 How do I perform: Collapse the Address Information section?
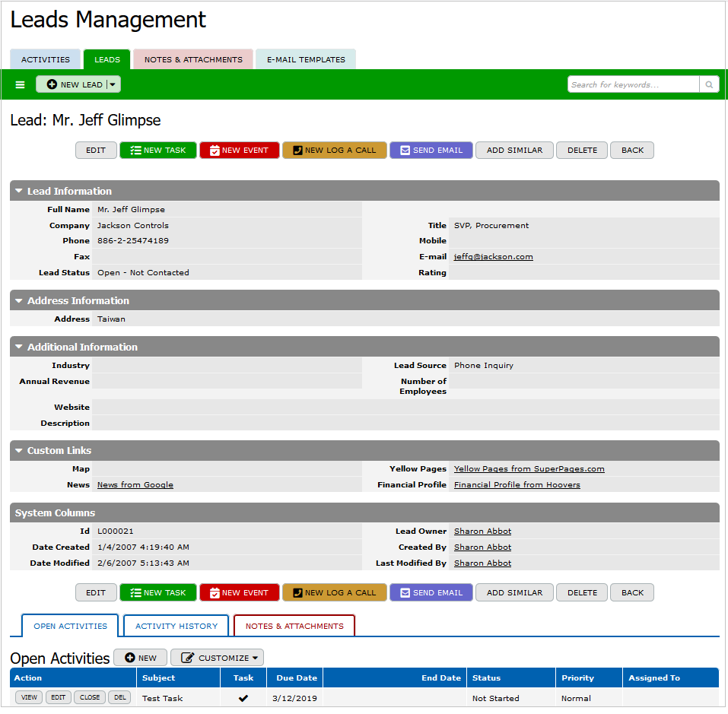(19, 300)
